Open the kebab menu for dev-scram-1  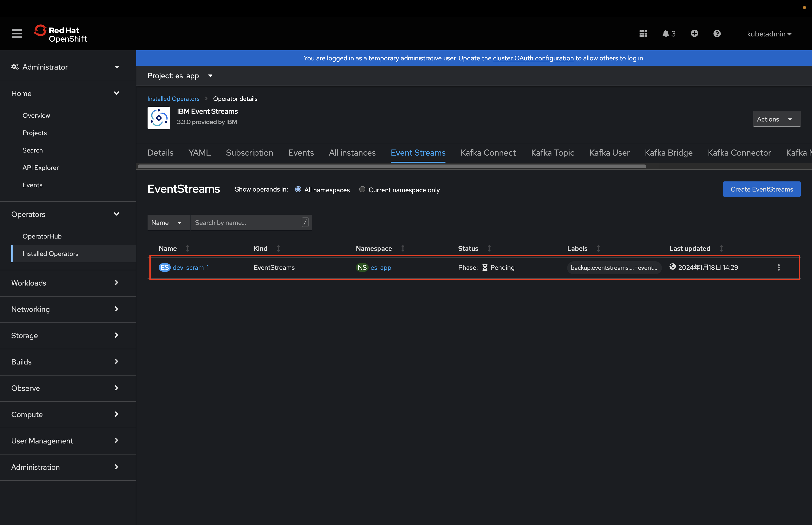[778, 267]
